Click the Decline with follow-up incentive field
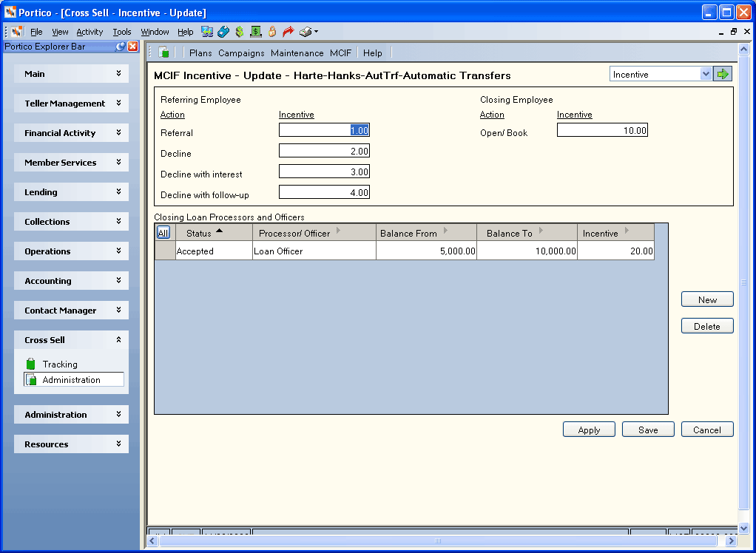The height and width of the screenshot is (553, 756). pos(324,192)
